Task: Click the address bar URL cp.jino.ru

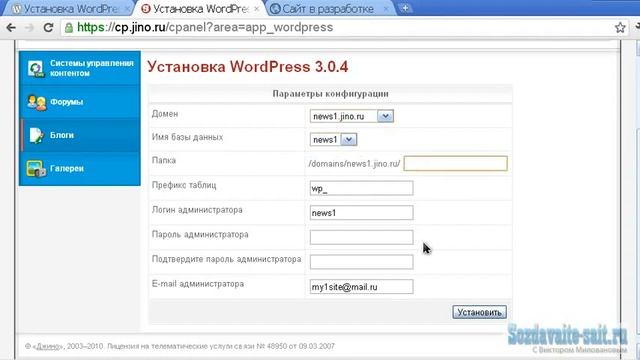Action: point(205,27)
